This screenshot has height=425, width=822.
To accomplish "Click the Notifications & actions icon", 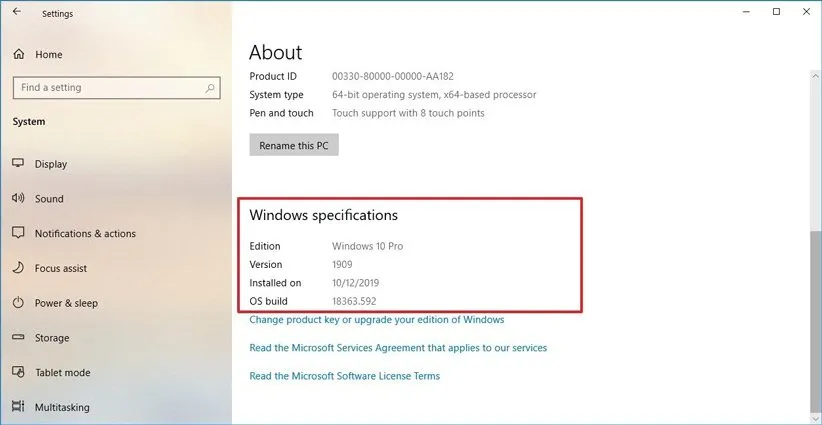I will (18, 233).
